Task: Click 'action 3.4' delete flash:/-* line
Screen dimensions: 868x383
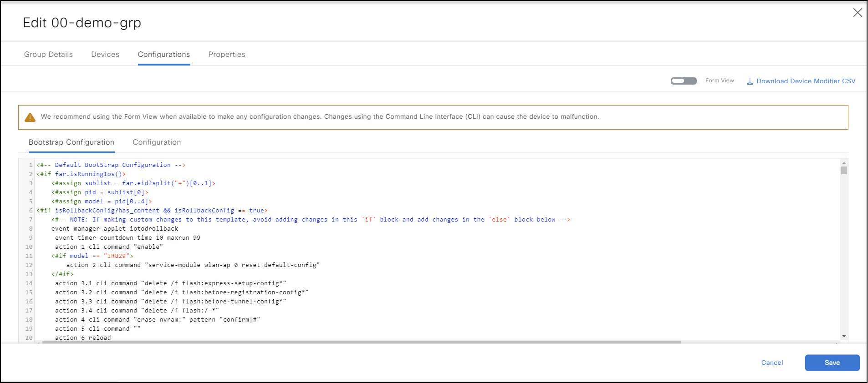Action: coord(137,310)
